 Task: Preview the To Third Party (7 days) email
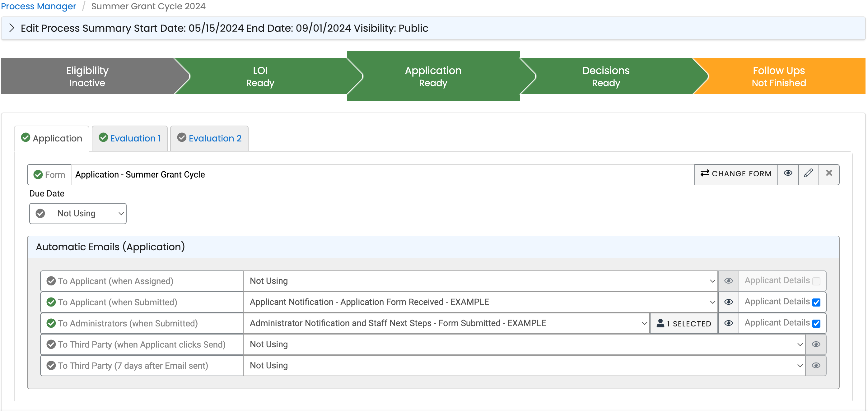pos(816,366)
